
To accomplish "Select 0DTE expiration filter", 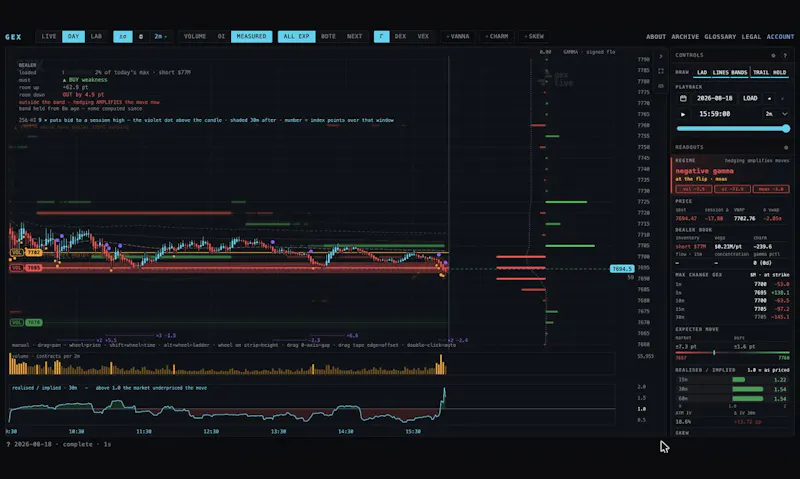I will 328,36.
